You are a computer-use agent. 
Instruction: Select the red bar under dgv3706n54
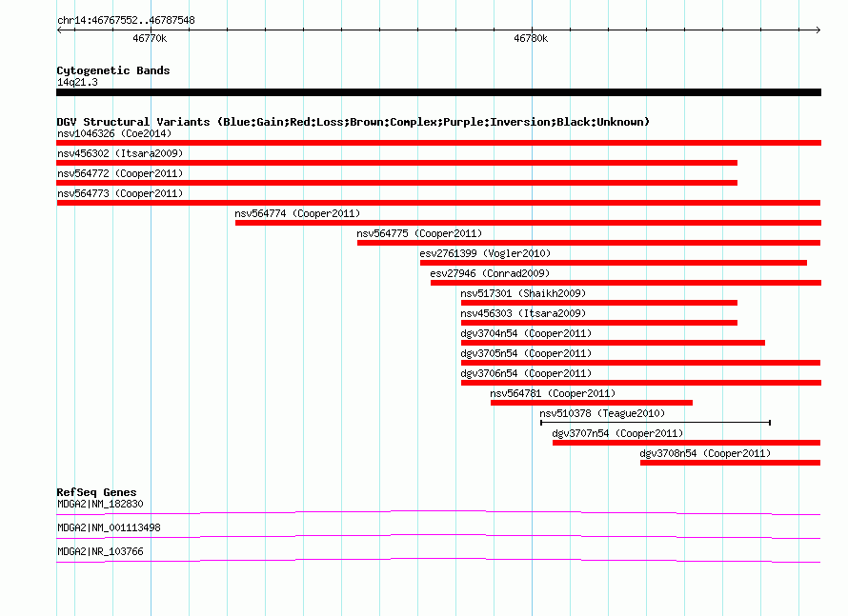coord(641,383)
